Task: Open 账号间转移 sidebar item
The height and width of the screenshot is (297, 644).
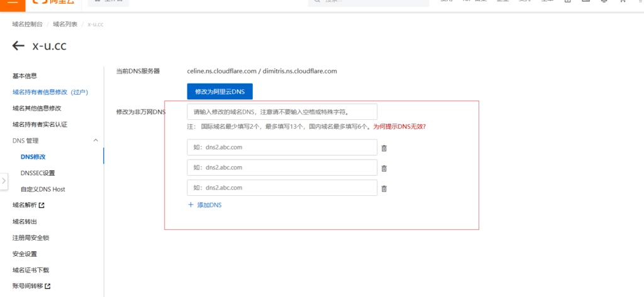Action: [28, 286]
